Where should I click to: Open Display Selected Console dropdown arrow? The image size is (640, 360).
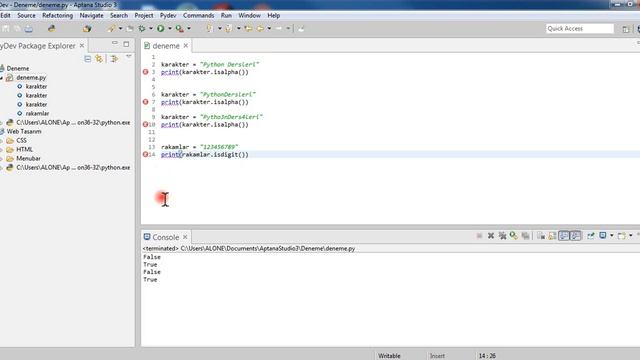tap(611, 236)
